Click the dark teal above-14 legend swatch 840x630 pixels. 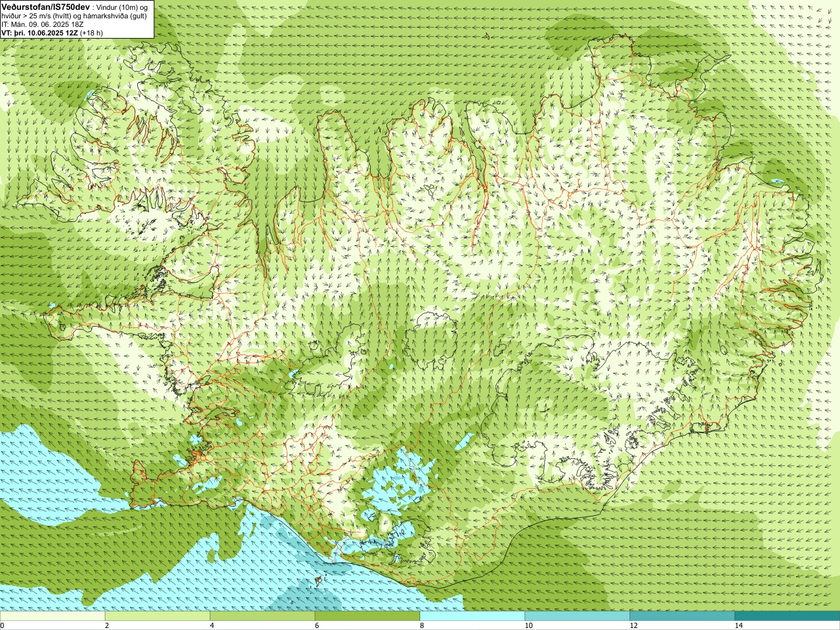click(787, 616)
